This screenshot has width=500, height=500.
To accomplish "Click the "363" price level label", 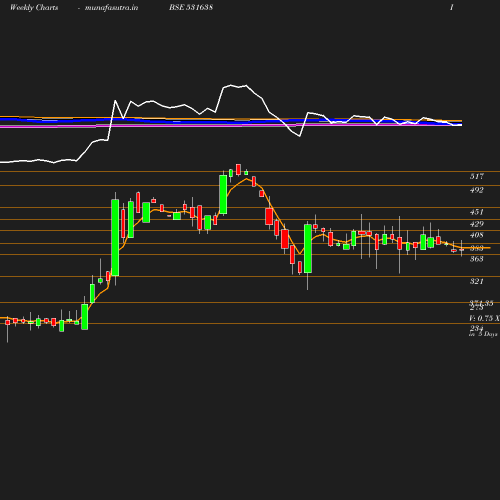I will pyautogui.click(x=476, y=259).
